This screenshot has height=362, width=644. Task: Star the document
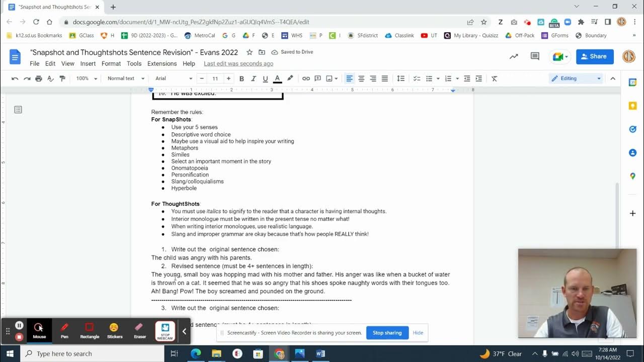click(250, 52)
